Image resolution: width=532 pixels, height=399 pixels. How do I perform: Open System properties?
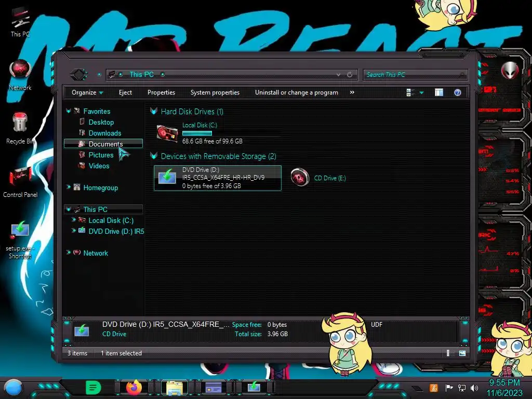click(215, 92)
